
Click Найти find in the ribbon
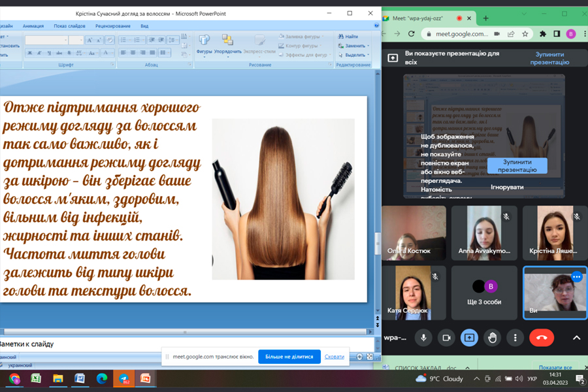click(348, 37)
